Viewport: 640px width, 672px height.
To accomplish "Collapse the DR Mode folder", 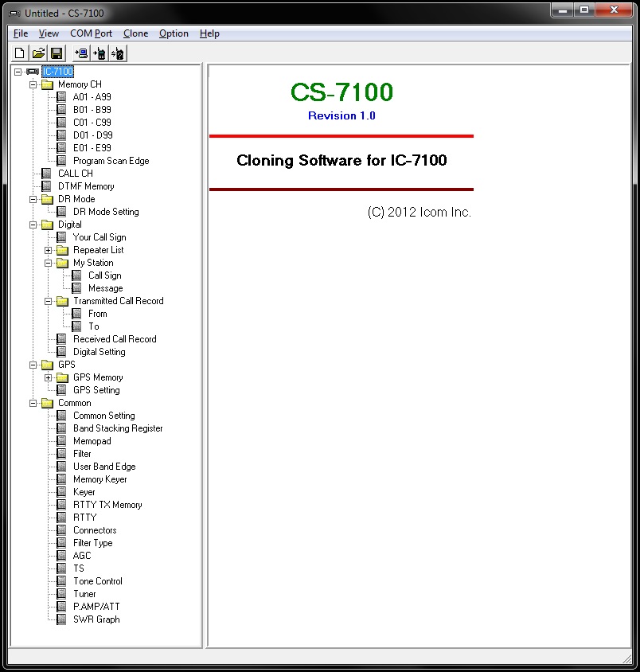I will point(33,199).
